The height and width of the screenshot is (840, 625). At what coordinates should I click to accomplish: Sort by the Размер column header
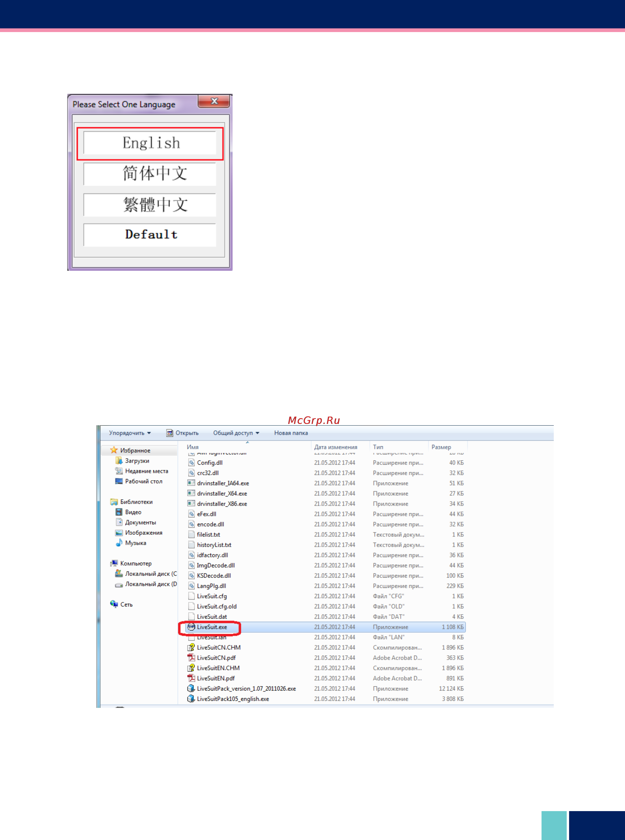click(441, 447)
